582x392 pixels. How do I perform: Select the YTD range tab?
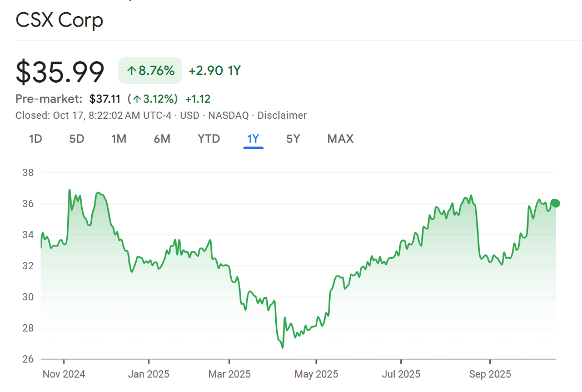pyautogui.click(x=209, y=139)
